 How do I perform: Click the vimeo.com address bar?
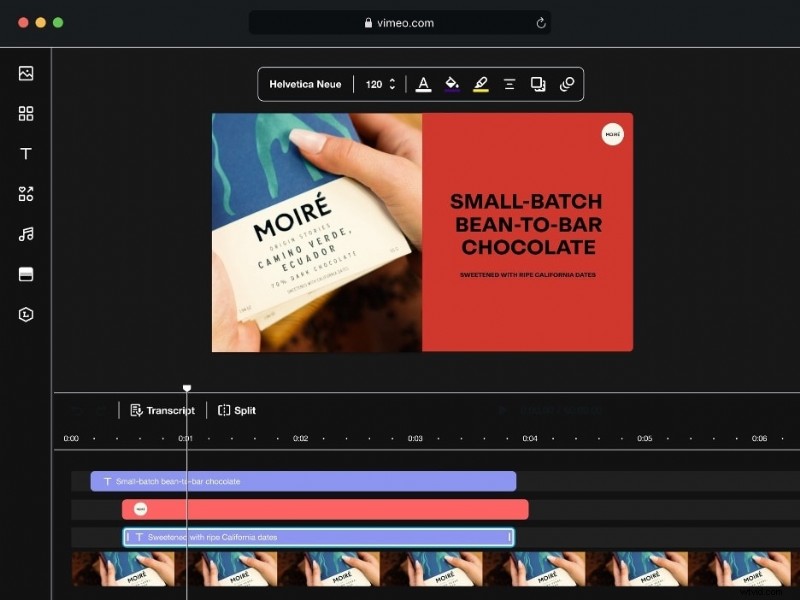[x=400, y=22]
